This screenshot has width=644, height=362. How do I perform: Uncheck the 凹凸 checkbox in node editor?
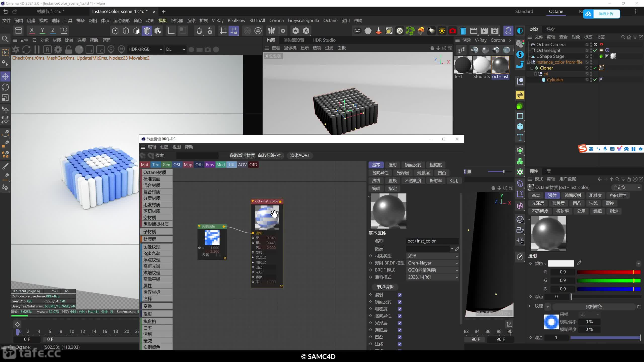399,337
